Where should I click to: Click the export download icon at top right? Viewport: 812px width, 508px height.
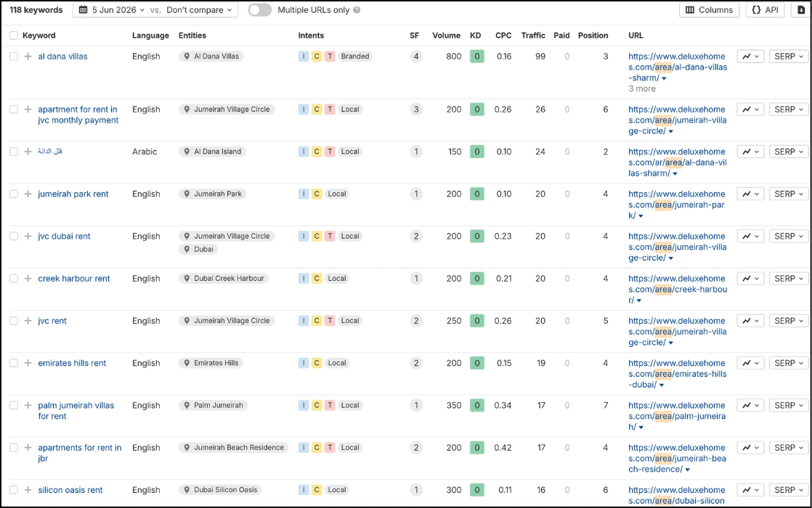coord(800,10)
